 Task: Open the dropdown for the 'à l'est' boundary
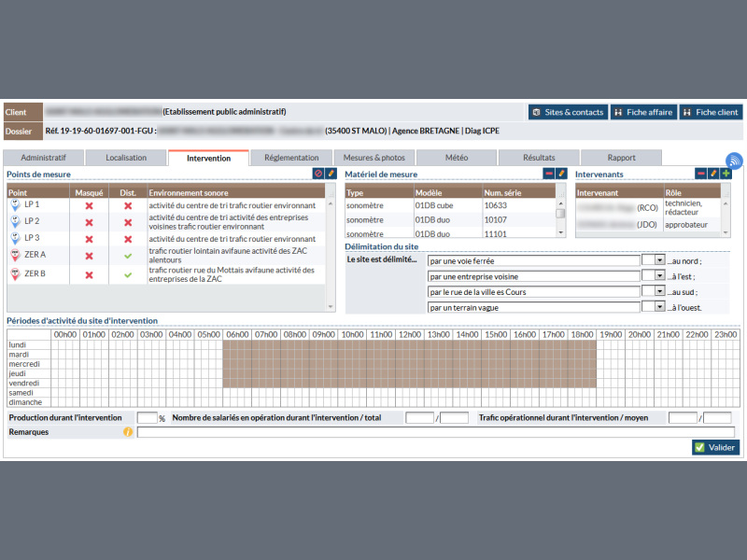pyautogui.click(x=659, y=275)
